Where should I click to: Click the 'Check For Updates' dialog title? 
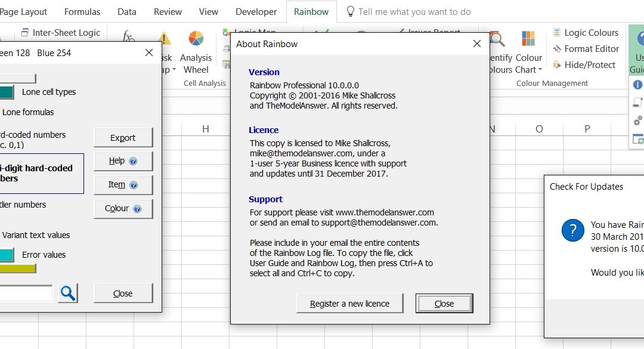[587, 187]
